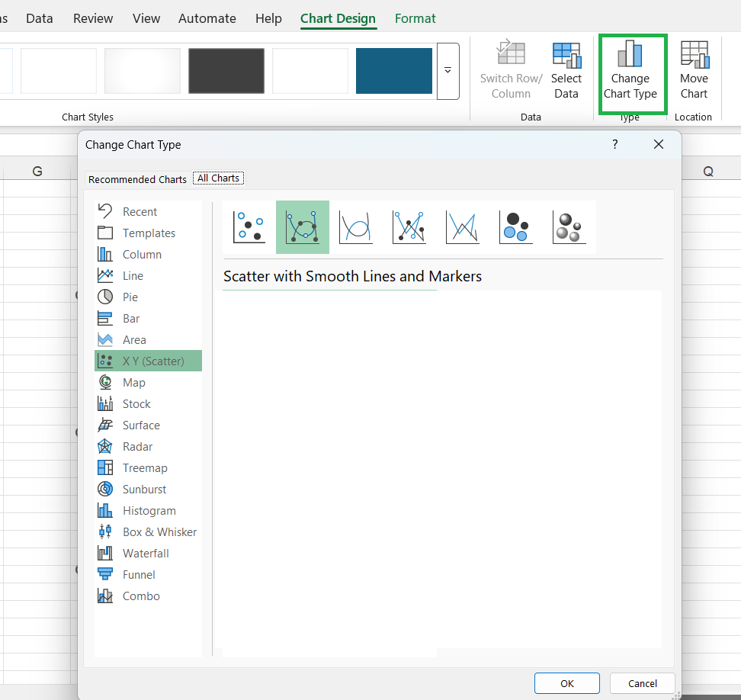
Task: Select the 3-D Bubble chart subtype icon
Action: click(x=569, y=227)
